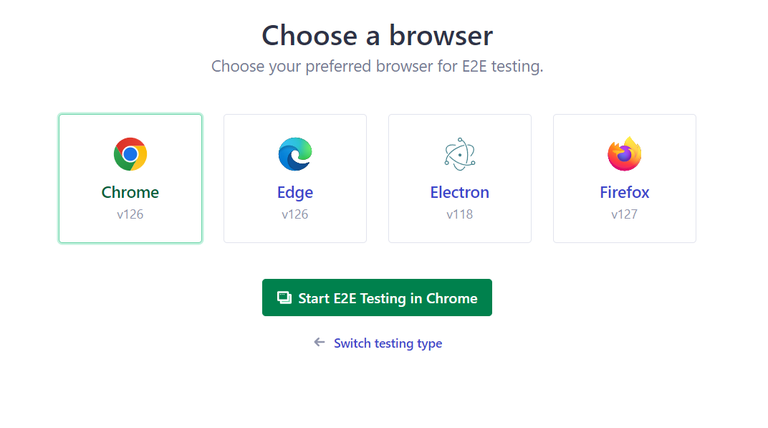768x428 pixels.
Task: Open the Switch testing type link
Action: click(x=388, y=343)
